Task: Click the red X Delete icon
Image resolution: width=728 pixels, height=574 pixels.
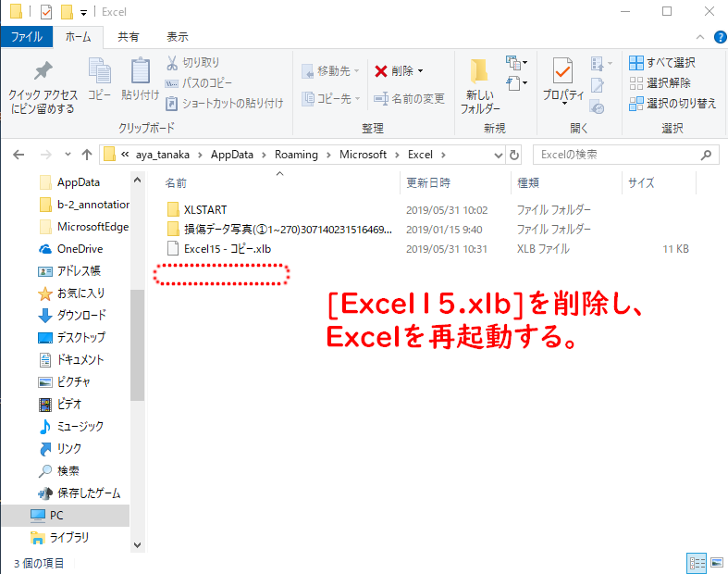Action: tap(381, 71)
